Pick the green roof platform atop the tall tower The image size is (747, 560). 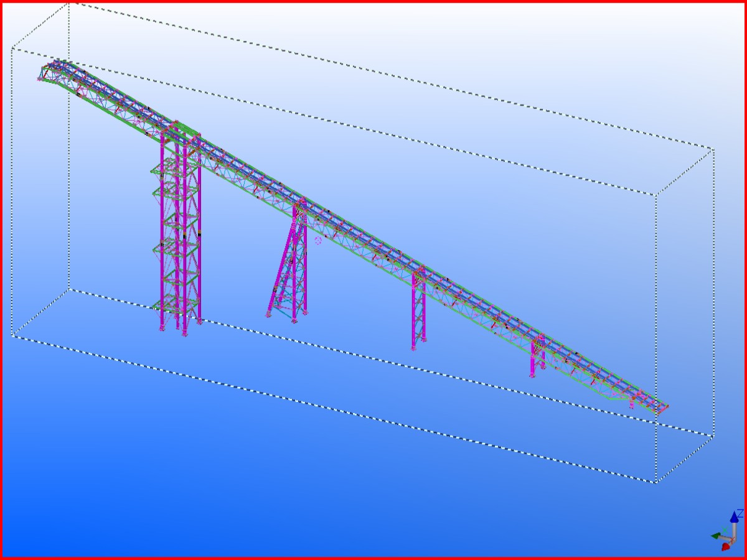pos(185,129)
